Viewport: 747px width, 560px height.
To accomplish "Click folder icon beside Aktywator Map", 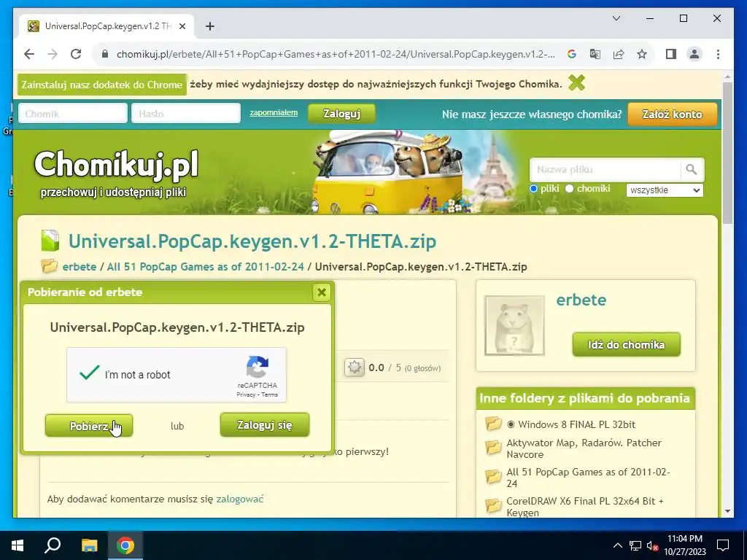I will [x=493, y=448].
